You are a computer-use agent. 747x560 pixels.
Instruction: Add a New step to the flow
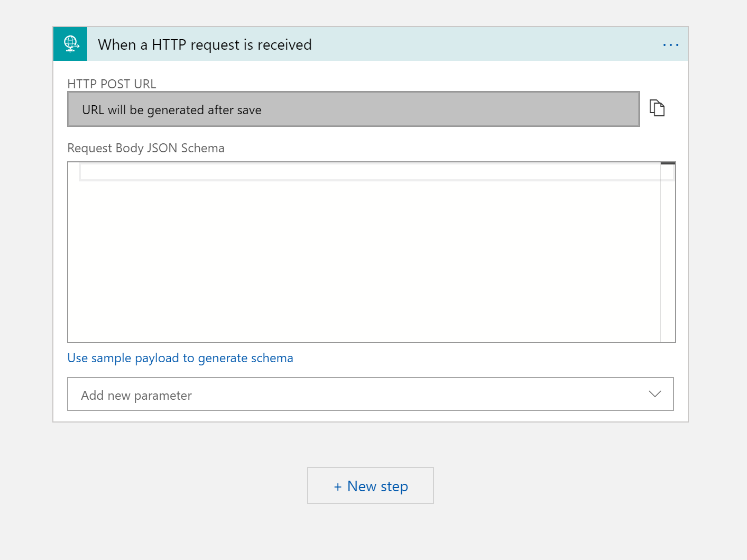click(371, 485)
